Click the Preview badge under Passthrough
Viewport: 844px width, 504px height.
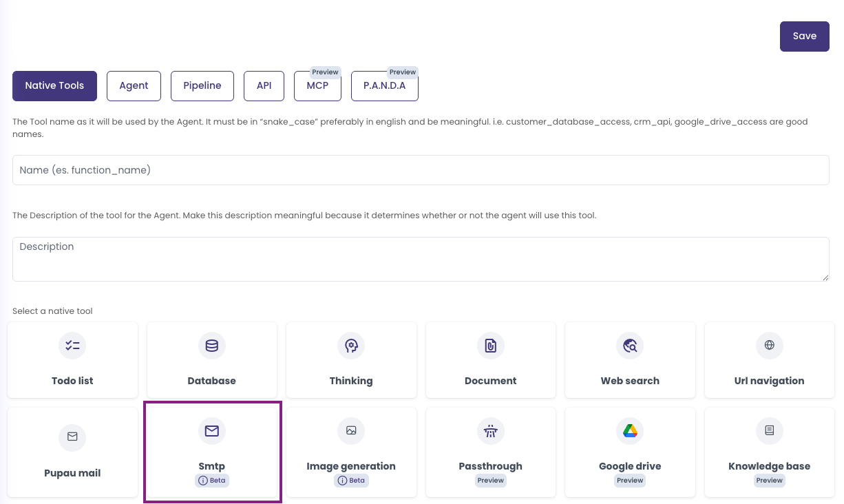(x=491, y=481)
